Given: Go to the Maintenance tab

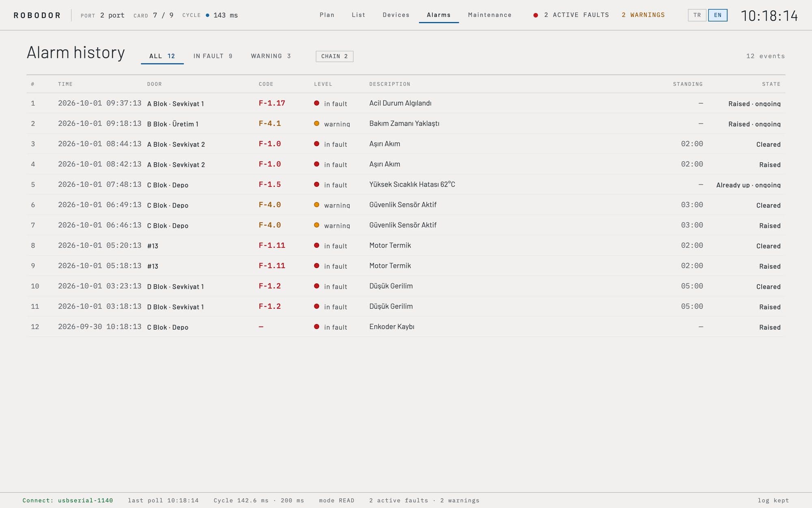Looking at the screenshot, I should 490,15.
